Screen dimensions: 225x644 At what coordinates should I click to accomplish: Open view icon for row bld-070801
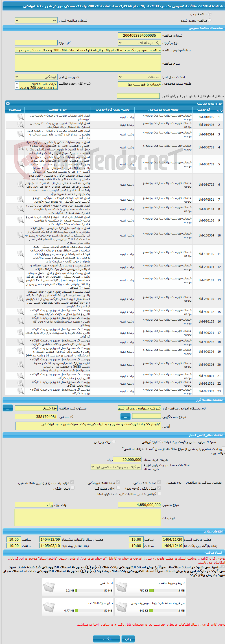tap(20, 200)
